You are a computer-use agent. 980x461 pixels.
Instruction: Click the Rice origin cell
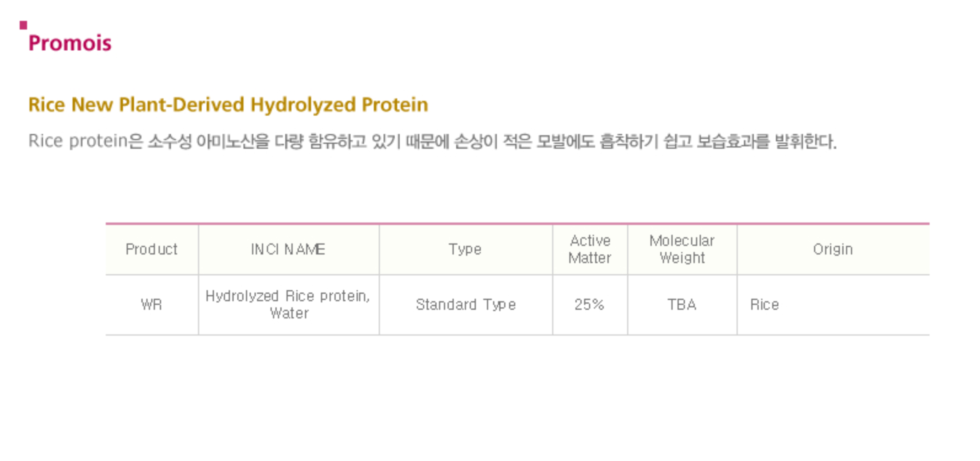[764, 305]
